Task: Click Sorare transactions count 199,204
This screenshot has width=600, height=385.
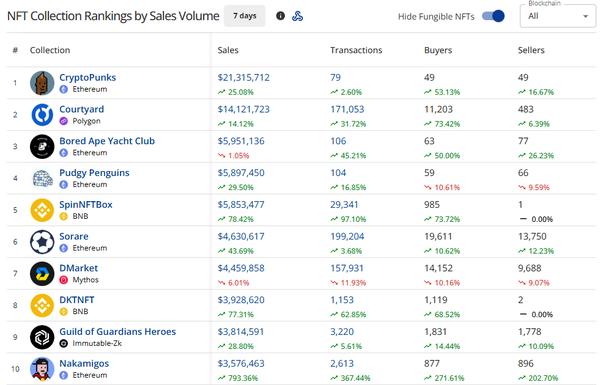Action: [347, 236]
